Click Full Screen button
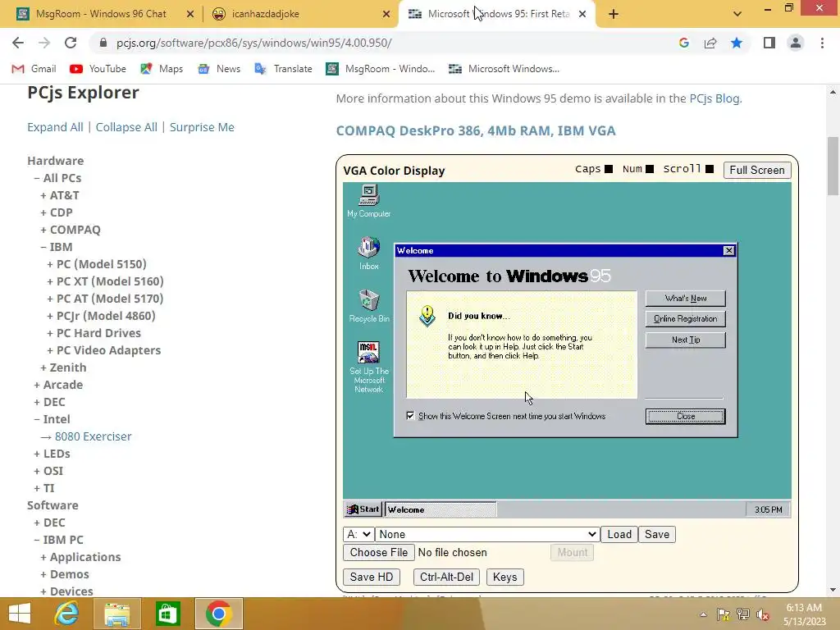 (757, 170)
